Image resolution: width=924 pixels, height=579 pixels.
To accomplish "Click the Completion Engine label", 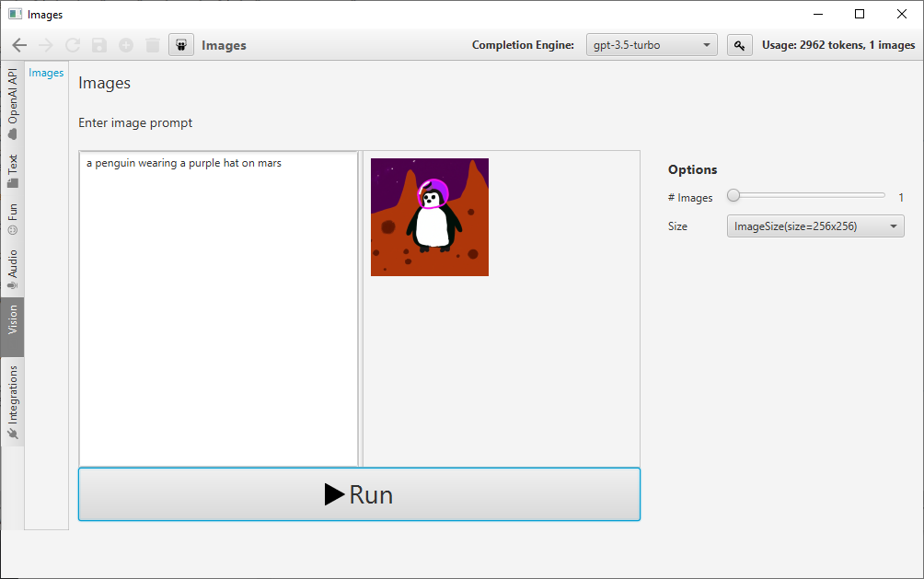I will click(523, 45).
